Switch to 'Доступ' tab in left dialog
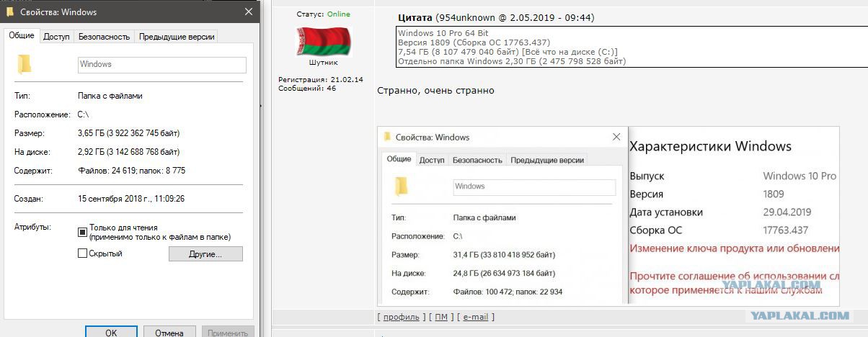 56,37
